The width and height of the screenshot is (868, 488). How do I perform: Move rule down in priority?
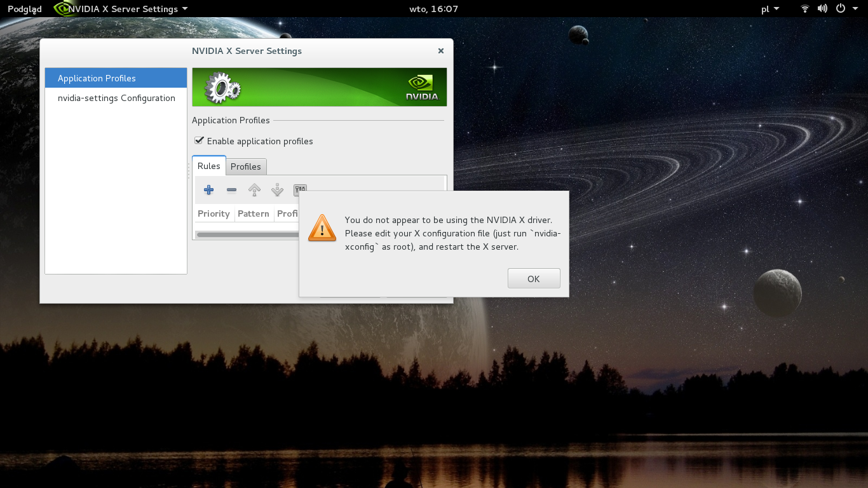[x=277, y=189]
